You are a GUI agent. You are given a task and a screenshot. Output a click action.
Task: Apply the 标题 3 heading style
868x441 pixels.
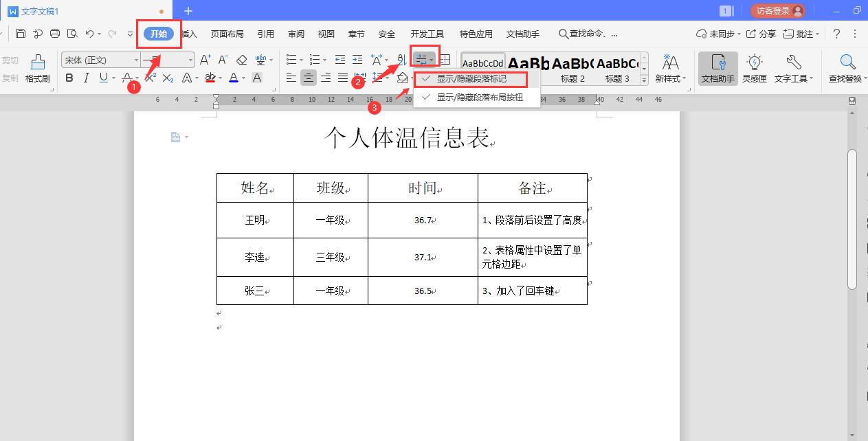tap(617, 69)
